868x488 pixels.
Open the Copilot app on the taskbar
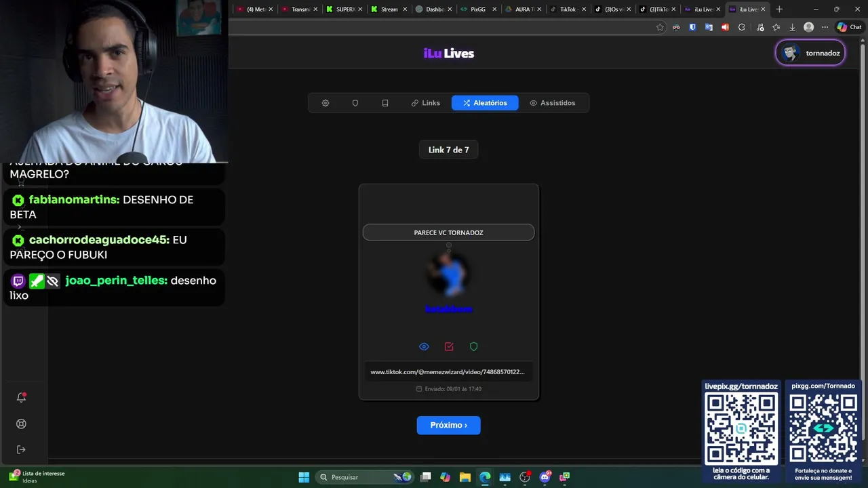click(445, 477)
